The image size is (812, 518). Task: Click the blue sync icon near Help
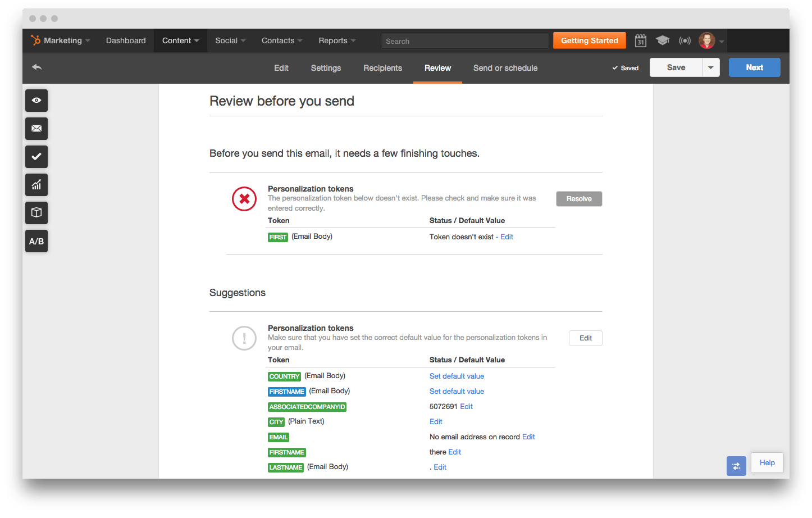(736, 466)
